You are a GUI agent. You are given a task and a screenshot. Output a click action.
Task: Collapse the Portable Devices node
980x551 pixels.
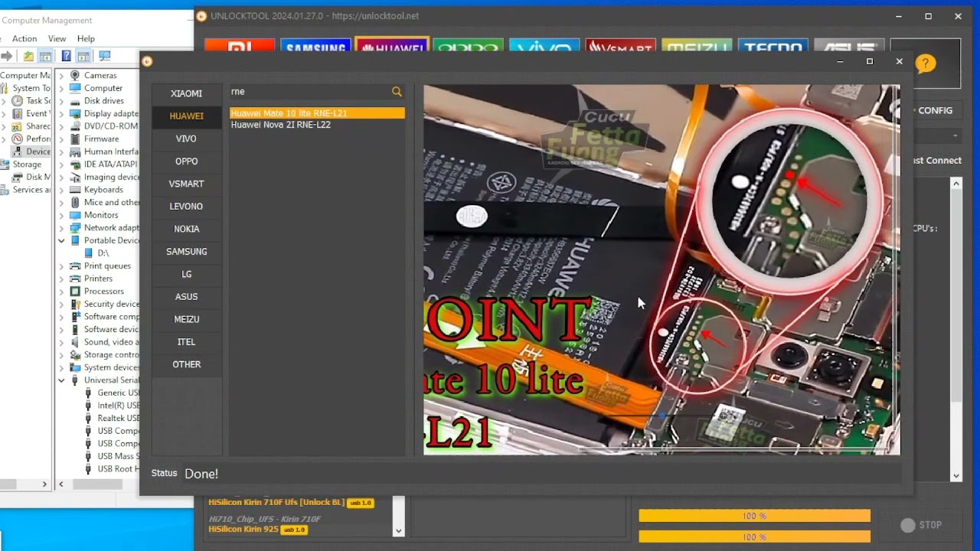click(x=61, y=240)
